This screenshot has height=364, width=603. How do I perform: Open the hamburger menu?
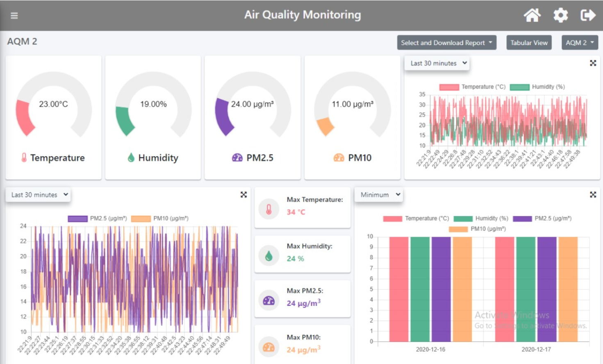pyautogui.click(x=14, y=16)
